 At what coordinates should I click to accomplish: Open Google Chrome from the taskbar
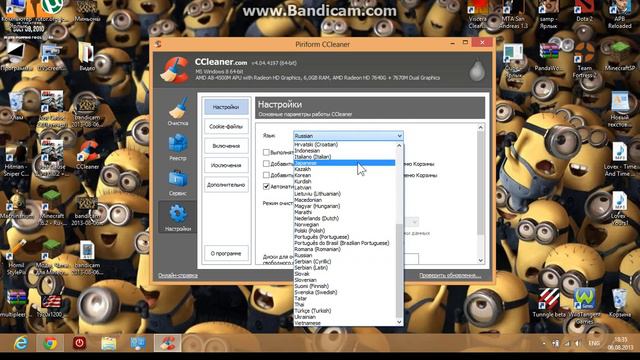tap(50, 343)
